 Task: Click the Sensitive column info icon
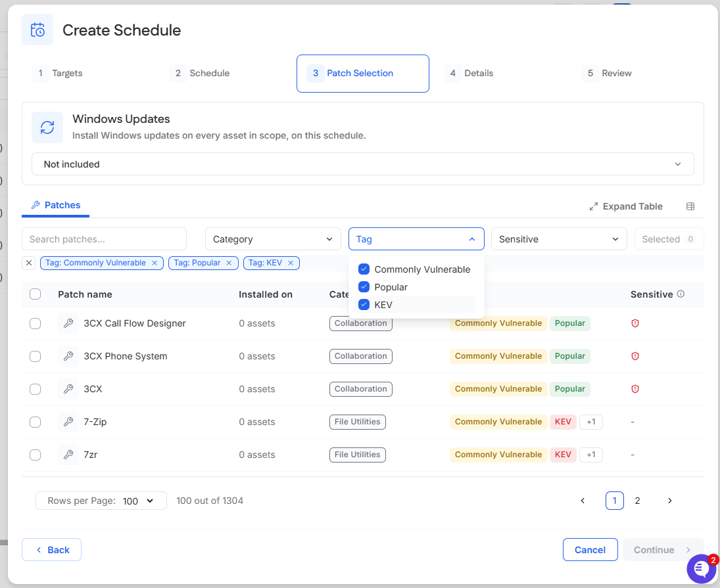[x=681, y=294]
